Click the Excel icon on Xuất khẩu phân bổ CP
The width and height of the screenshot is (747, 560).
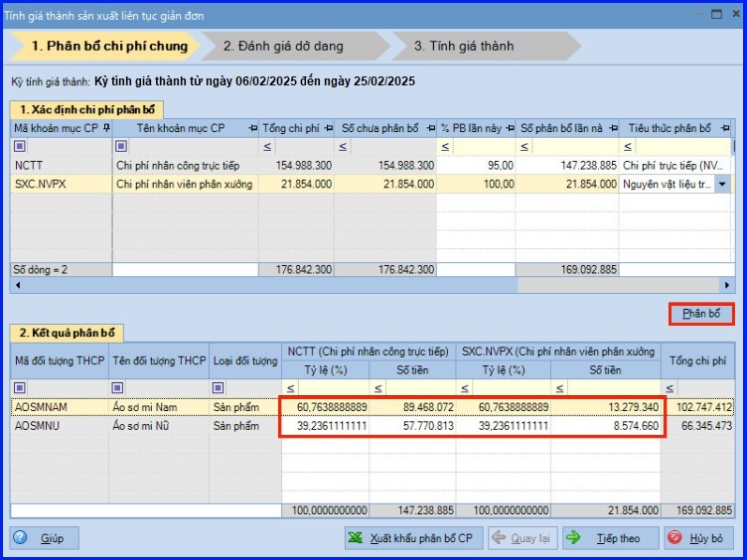pyautogui.click(x=356, y=538)
